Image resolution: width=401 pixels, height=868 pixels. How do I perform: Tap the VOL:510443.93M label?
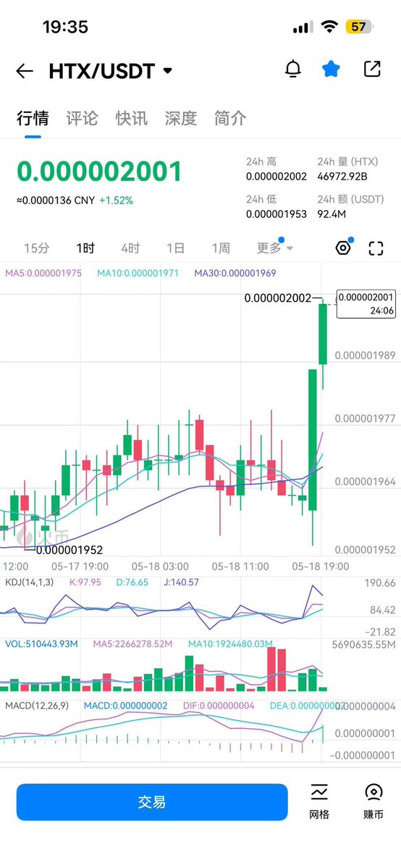click(41, 644)
